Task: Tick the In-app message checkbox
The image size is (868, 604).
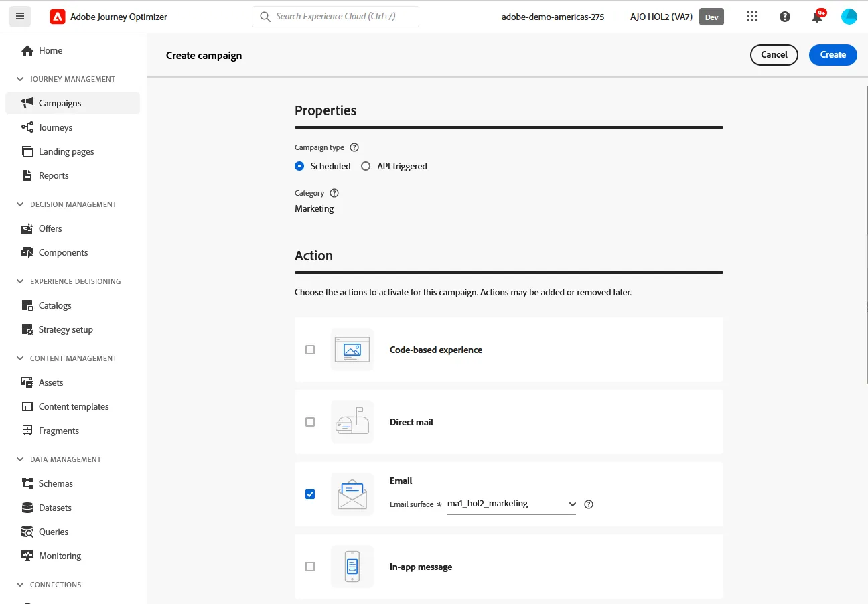Action: (310, 567)
